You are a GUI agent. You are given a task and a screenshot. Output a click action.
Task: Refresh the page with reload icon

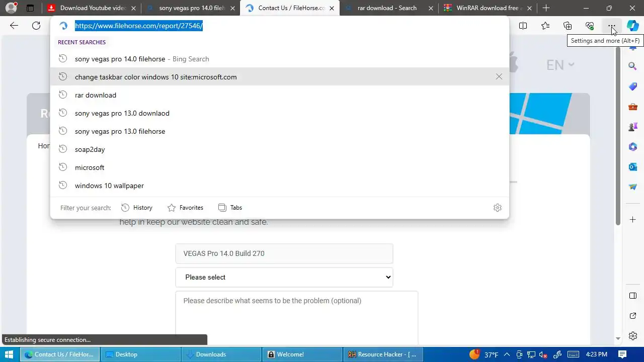coord(36,26)
